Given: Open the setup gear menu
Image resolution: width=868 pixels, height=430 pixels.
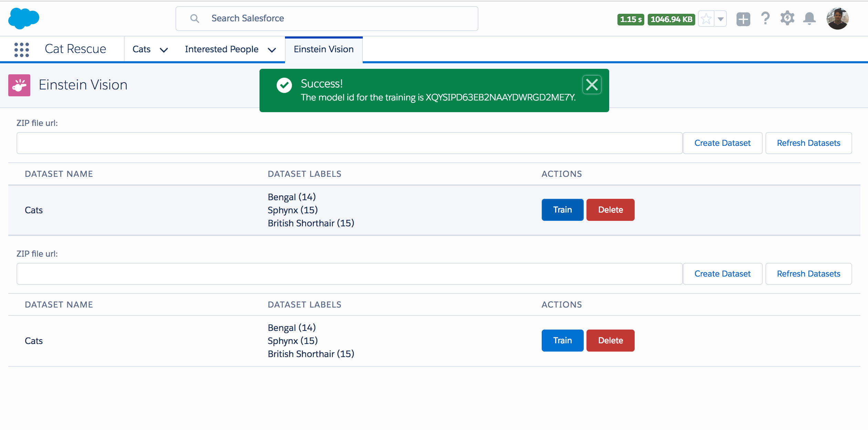Looking at the screenshot, I should coord(787,19).
